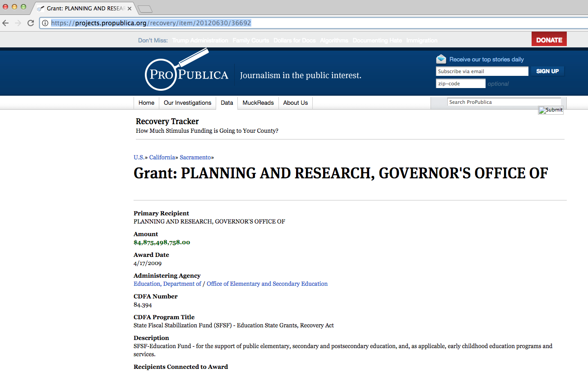Click the Search ProPublica field
Screen dimensions: 588x377
click(504, 102)
